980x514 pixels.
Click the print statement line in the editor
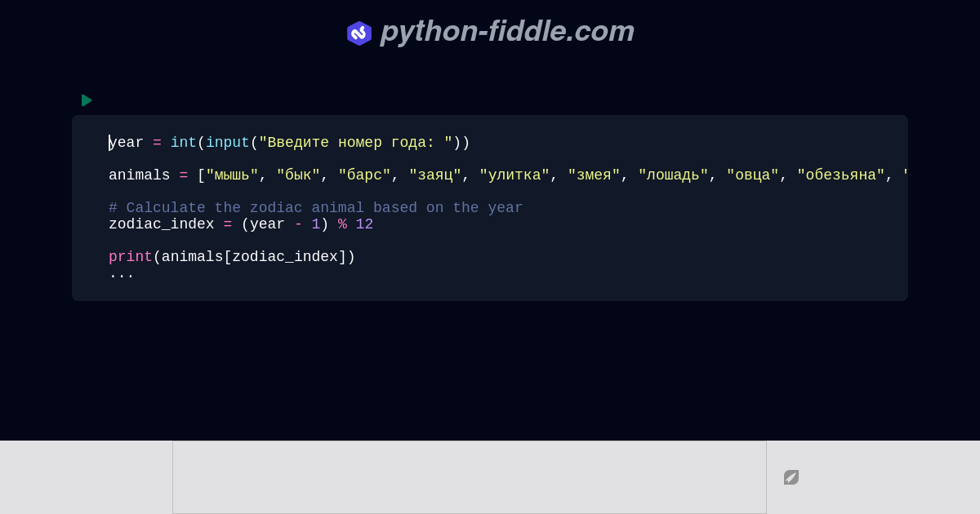tap(232, 257)
